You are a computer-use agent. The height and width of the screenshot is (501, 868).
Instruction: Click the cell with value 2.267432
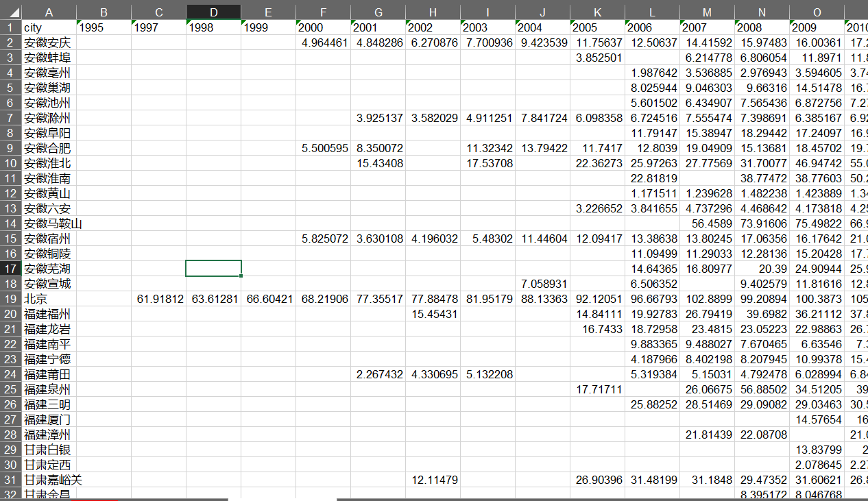378,374
